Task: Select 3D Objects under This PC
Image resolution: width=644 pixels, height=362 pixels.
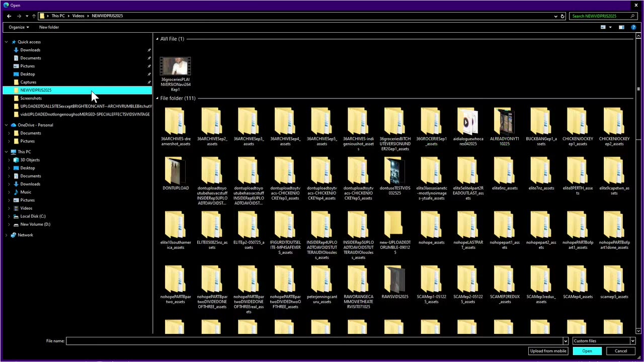Action: coord(30,160)
